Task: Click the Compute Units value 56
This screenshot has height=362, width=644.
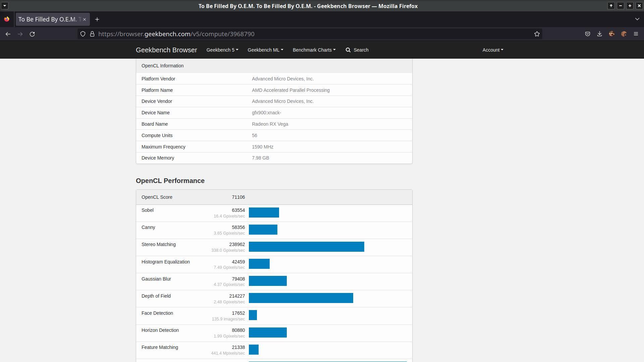Action: [255, 135]
